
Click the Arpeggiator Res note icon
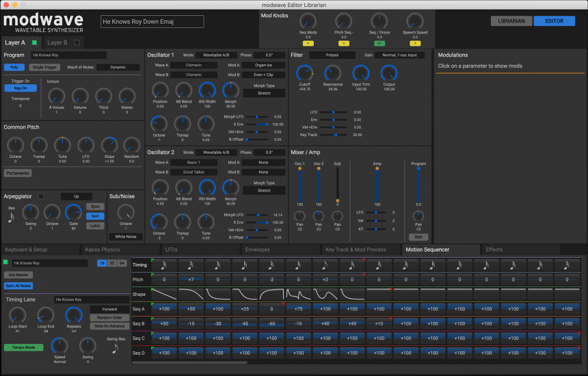pos(11,217)
